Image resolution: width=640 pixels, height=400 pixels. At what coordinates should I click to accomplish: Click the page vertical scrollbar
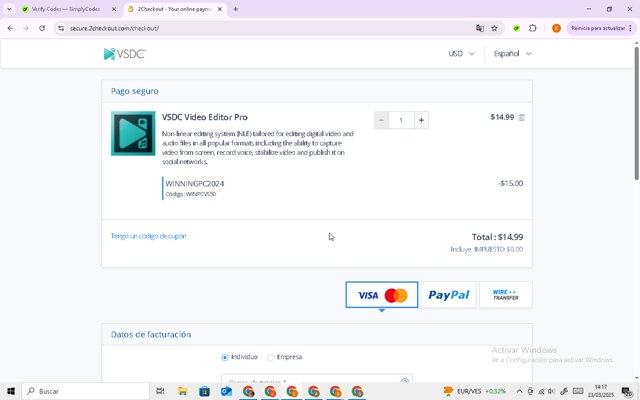[636, 113]
